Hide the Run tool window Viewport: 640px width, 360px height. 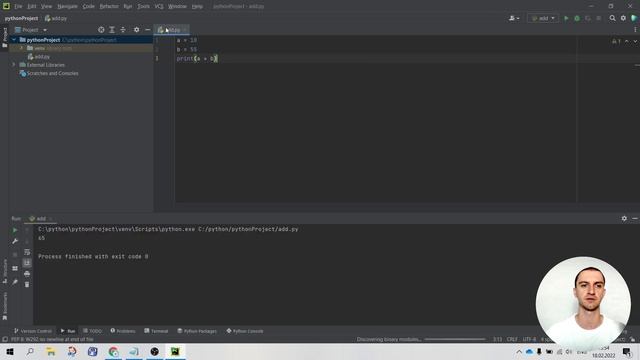tap(635, 219)
